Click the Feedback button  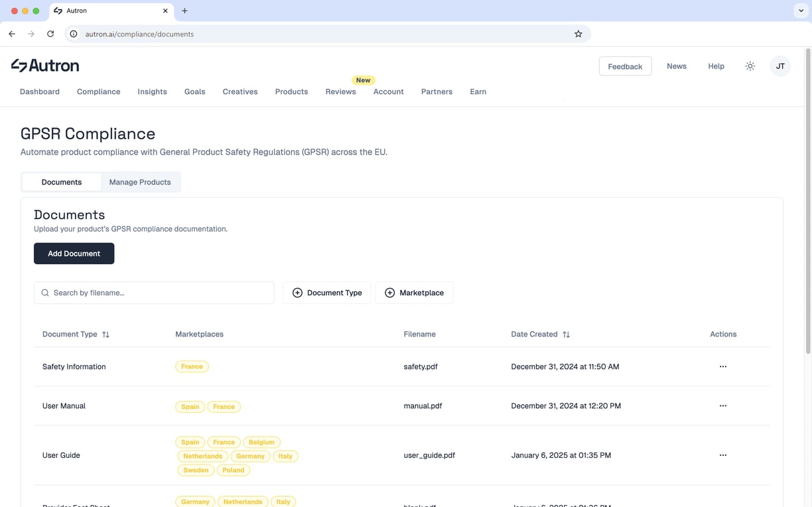pos(625,66)
